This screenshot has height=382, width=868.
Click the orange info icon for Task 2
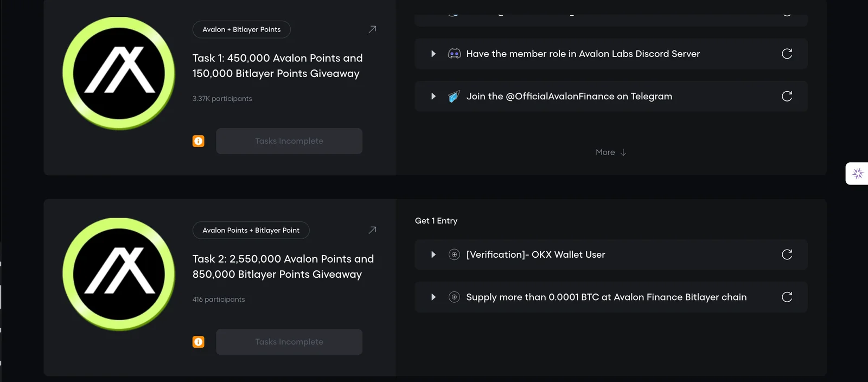click(199, 342)
